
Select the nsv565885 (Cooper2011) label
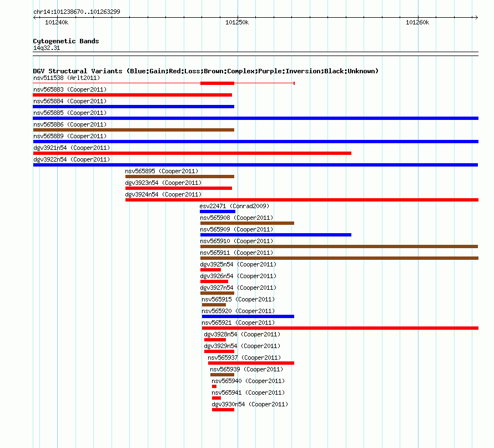tap(70, 113)
